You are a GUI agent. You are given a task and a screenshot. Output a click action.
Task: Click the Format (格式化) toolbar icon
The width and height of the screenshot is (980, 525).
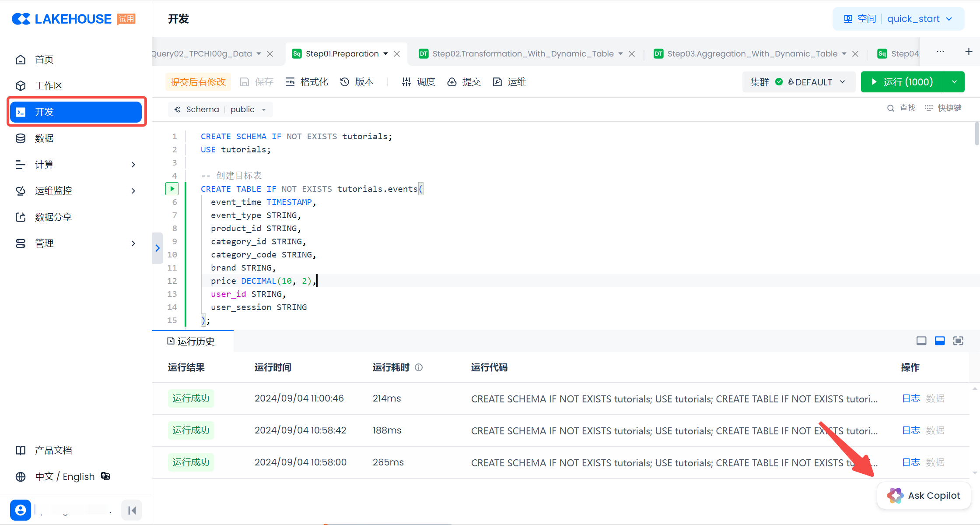pyautogui.click(x=290, y=82)
